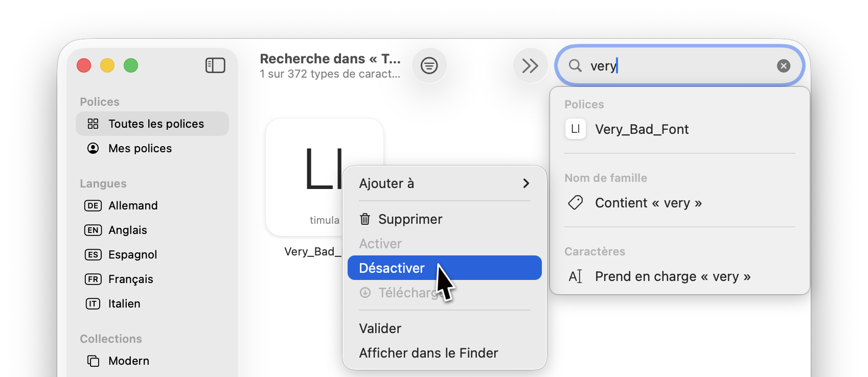The height and width of the screenshot is (377, 868).
Task: Choose Désactiver in the context menu
Action: (x=392, y=268)
